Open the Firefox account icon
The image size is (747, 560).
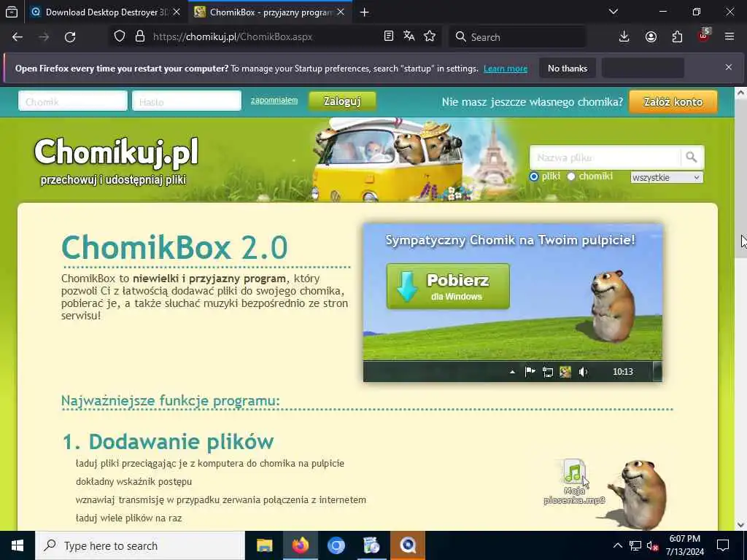pos(651,36)
